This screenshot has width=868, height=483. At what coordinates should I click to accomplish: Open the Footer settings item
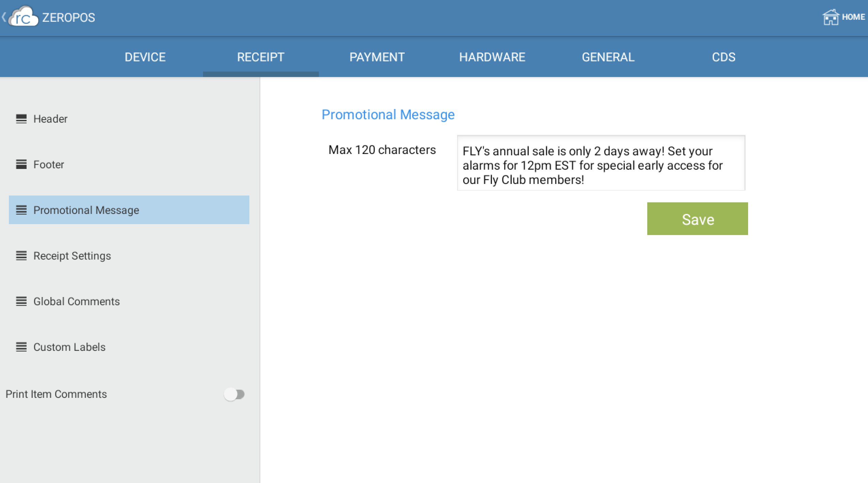129,165
